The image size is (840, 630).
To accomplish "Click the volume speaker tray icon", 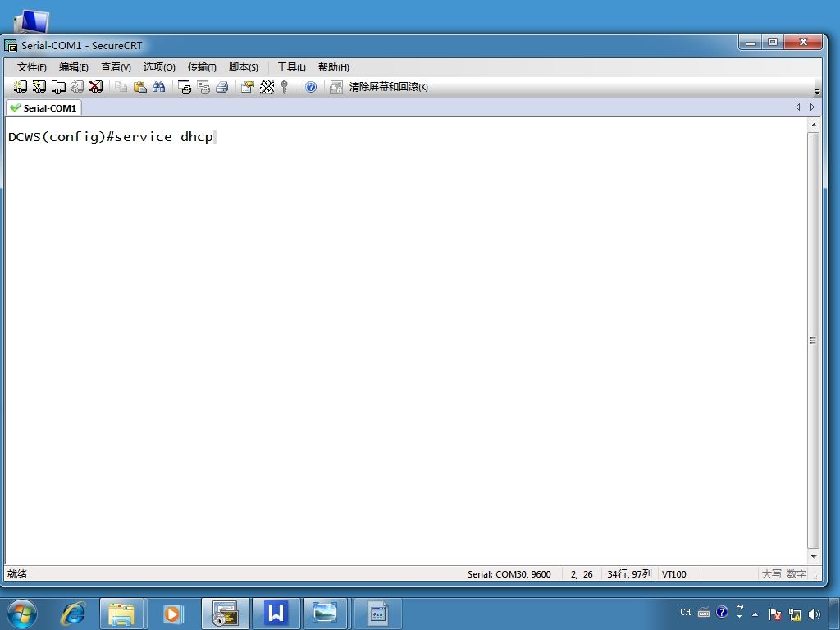I will pos(815,614).
